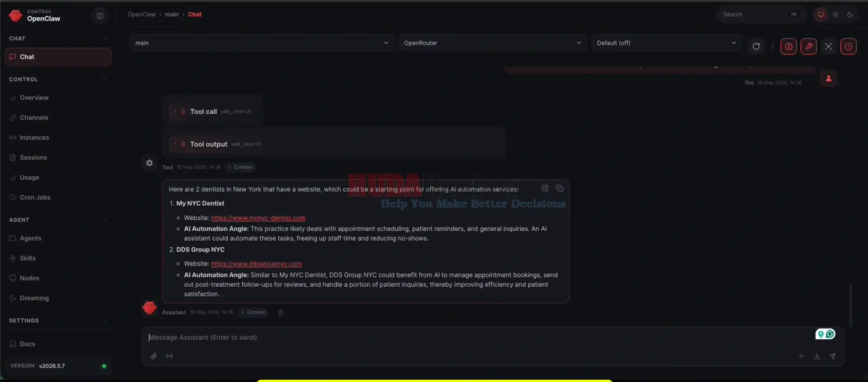
Task: Open the Default (off) thinking dropdown
Action: [x=667, y=43]
